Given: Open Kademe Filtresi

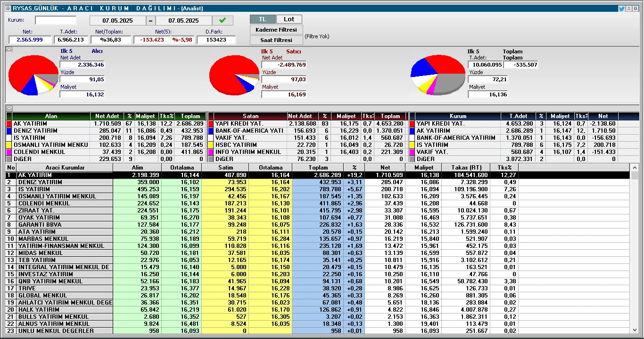Looking at the screenshot, I should click(x=276, y=30).
